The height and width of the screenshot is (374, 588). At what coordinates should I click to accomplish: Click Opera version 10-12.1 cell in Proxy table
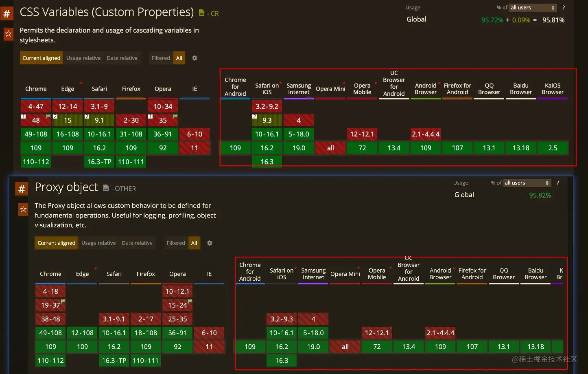coord(177,291)
